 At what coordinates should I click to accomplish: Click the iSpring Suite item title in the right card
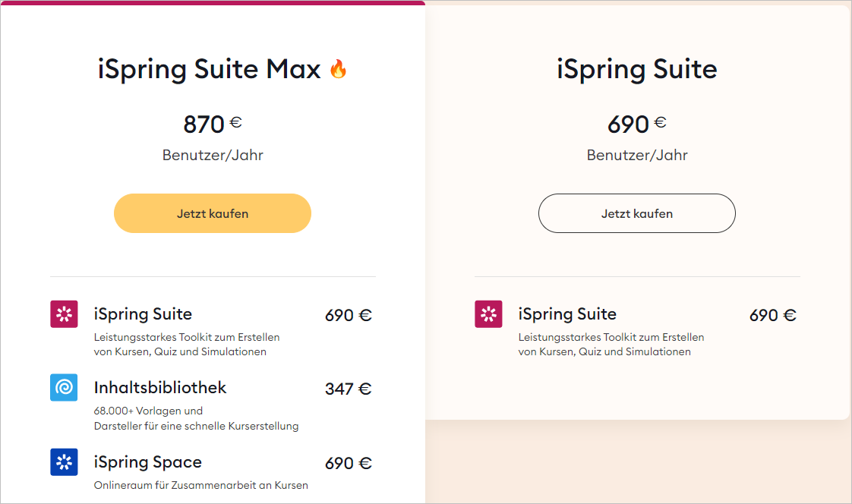[x=567, y=313]
